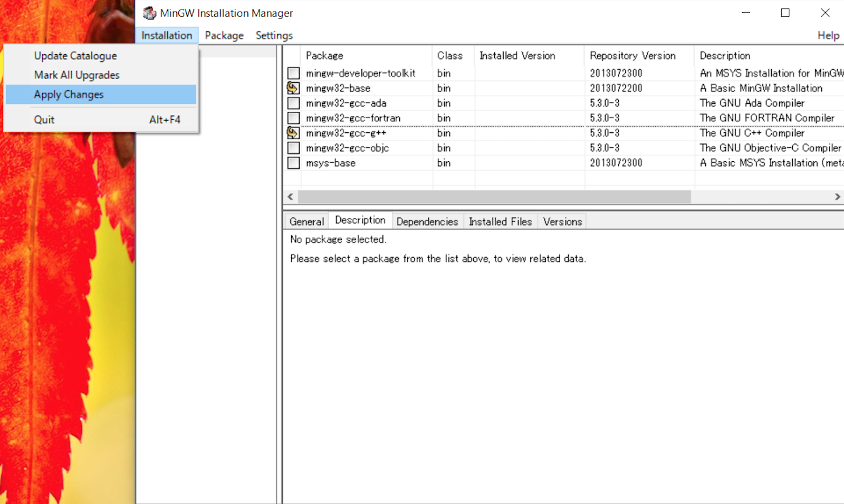This screenshot has width=844, height=504.
Task: Click the package list horizontal scrollbar thumb
Action: (494, 197)
